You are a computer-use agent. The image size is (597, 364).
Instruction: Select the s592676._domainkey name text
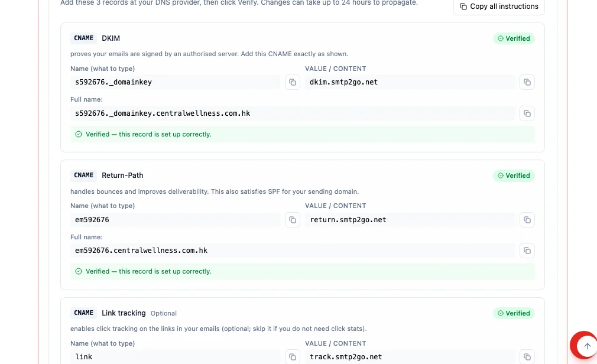[113, 82]
